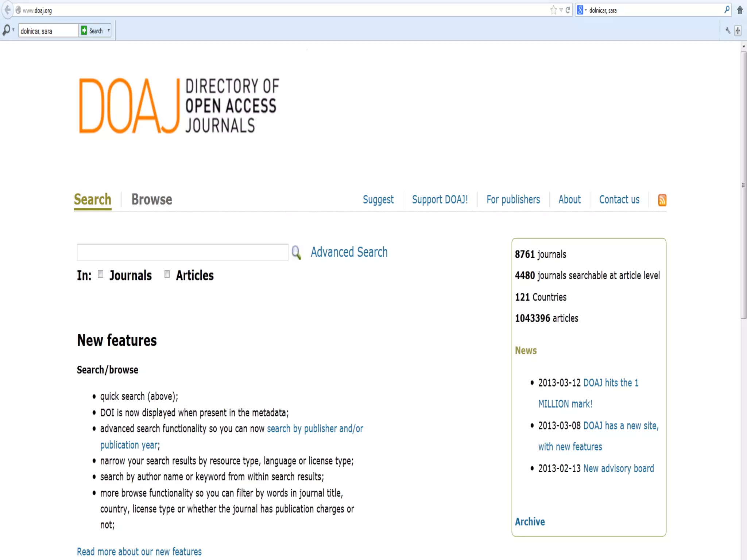The width and height of the screenshot is (747, 560).
Task: Click '121 Countries' statistic text
Action: (541, 297)
